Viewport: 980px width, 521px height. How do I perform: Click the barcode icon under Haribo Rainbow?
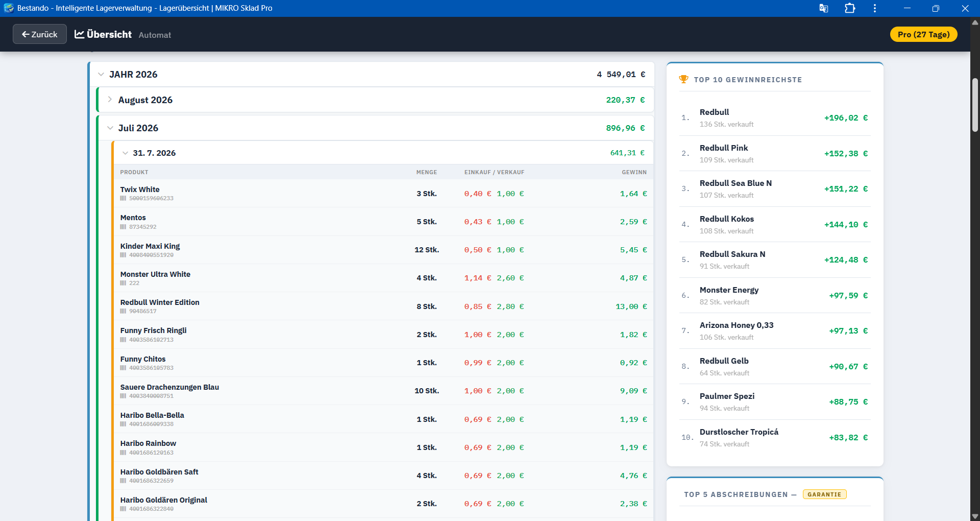coord(123,453)
